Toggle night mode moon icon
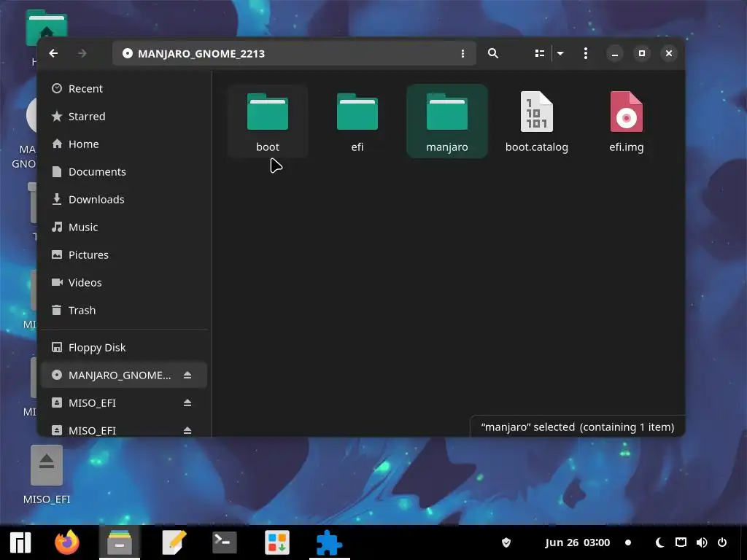Viewport: 747px width, 560px height. pos(659,542)
